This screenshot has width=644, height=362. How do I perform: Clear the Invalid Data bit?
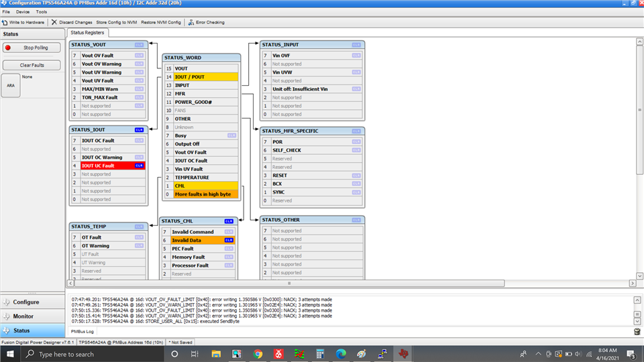click(x=229, y=240)
